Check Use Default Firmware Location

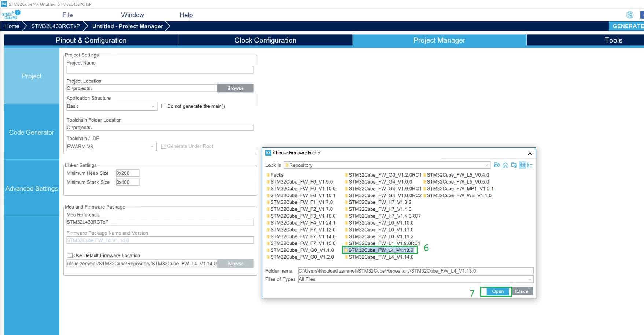point(70,255)
